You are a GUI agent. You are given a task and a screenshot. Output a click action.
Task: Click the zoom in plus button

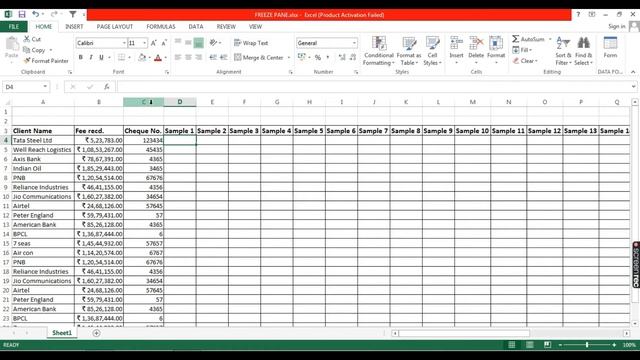[x=614, y=345]
